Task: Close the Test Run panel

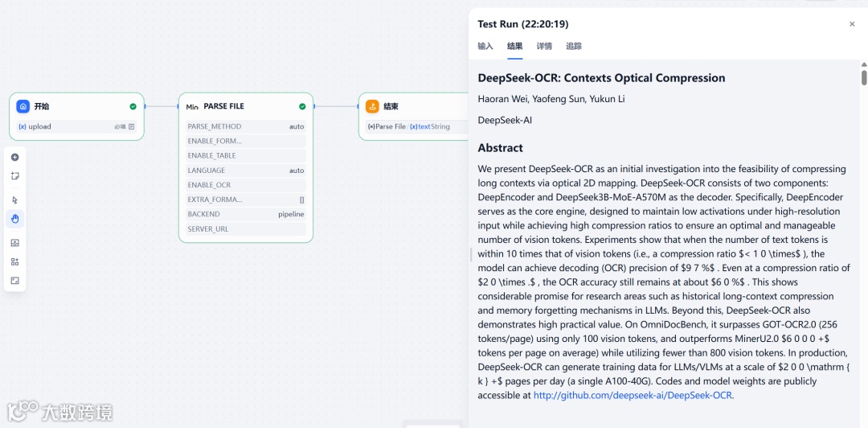Action: pyautogui.click(x=852, y=24)
